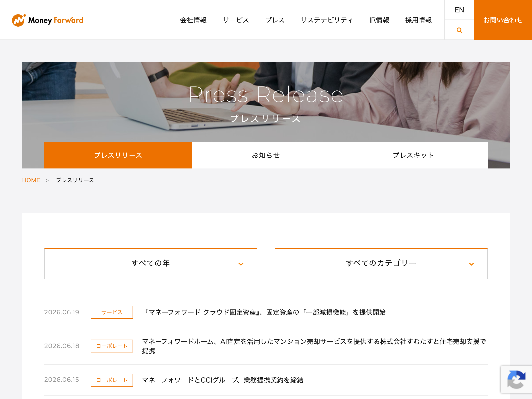532x399 pixels.
Task: Open the マネーフォワードホーム すむたす提携 press release
Action: pyautogui.click(x=314, y=346)
